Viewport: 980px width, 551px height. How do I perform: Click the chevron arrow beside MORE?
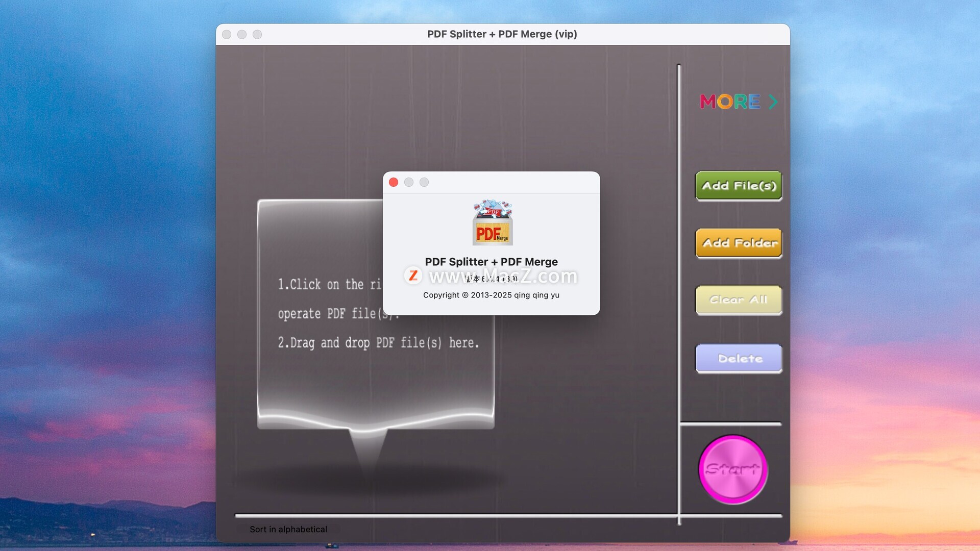tap(773, 102)
